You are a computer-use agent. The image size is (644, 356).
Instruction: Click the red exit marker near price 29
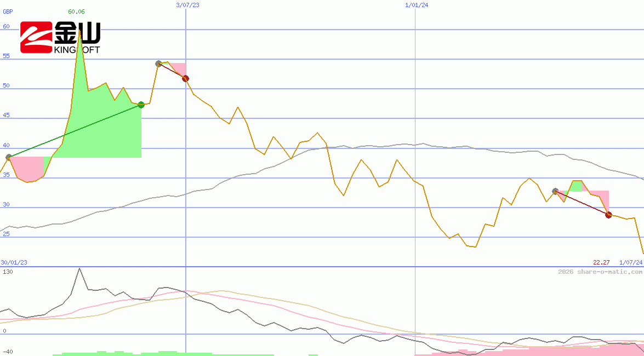608,215
